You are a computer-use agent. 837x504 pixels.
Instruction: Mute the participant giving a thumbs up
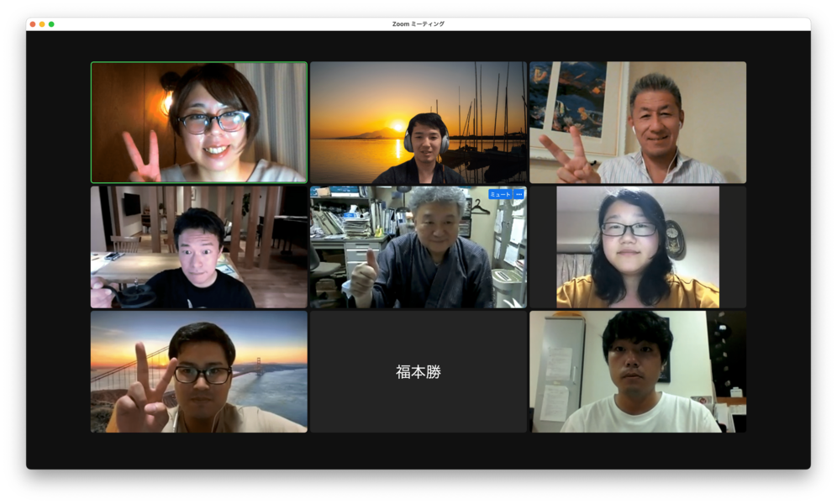(x=499, y=194)
